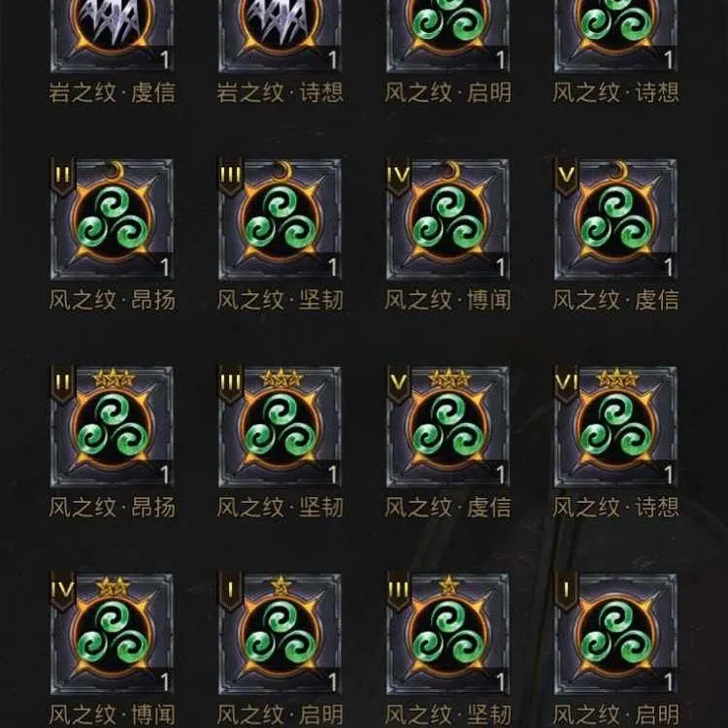This screenshot has width=728, height=728.
Task: Select one-star tier I 风之纹·启明 rune
Action: point(280,634)
